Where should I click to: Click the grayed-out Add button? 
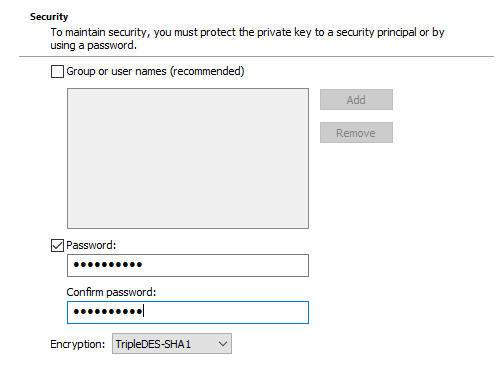(x=356, y=100)
